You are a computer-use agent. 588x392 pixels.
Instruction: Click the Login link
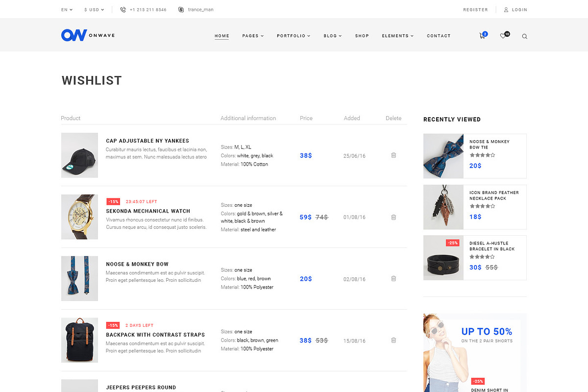pos(519,10)
